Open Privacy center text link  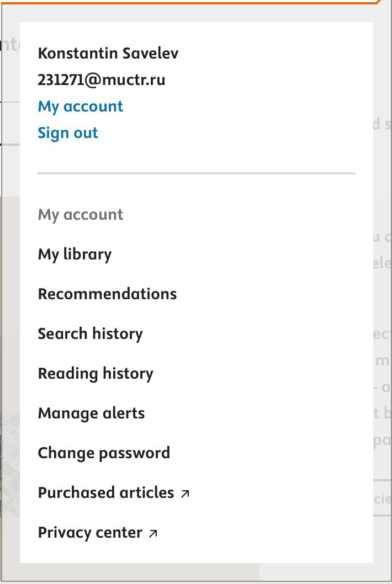click(x=90, y=533)
